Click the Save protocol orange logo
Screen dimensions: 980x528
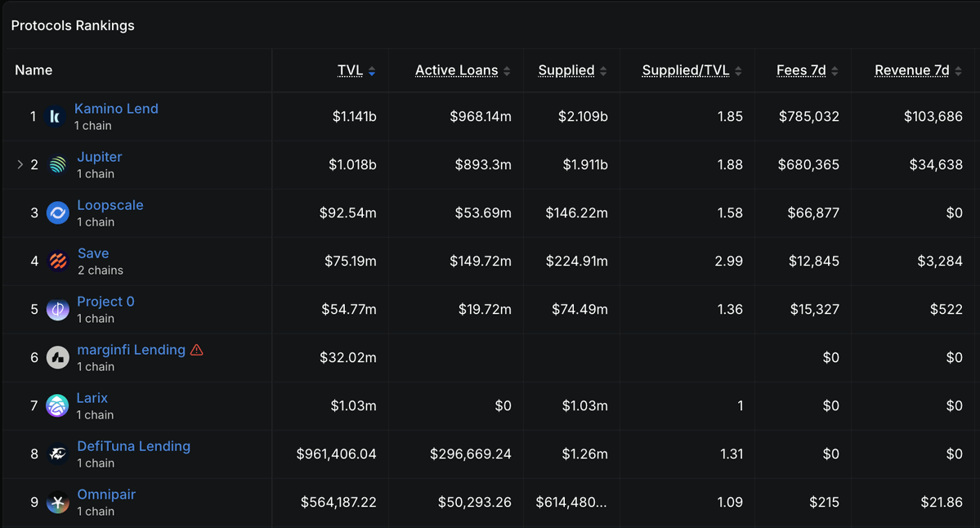[x=58, y=262]
